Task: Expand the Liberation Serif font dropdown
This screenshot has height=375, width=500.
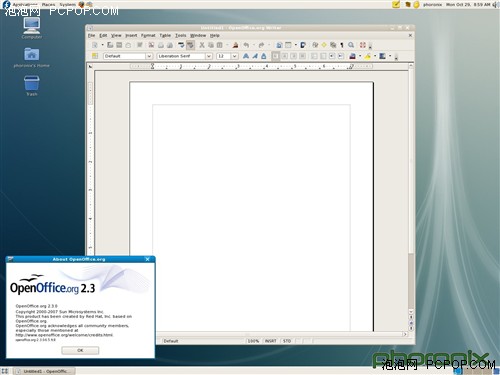Action: pos(209,56)
